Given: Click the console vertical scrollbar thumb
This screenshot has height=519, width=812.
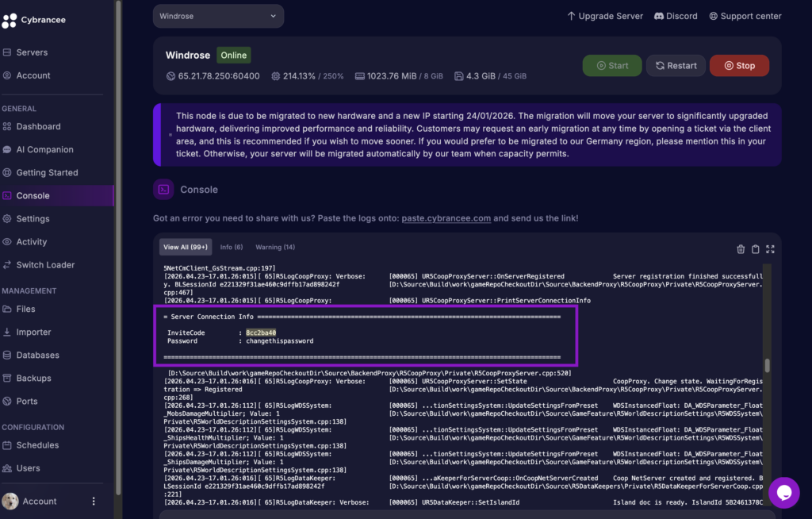Looking at the screenshot, I should click(x=767, y=365).
